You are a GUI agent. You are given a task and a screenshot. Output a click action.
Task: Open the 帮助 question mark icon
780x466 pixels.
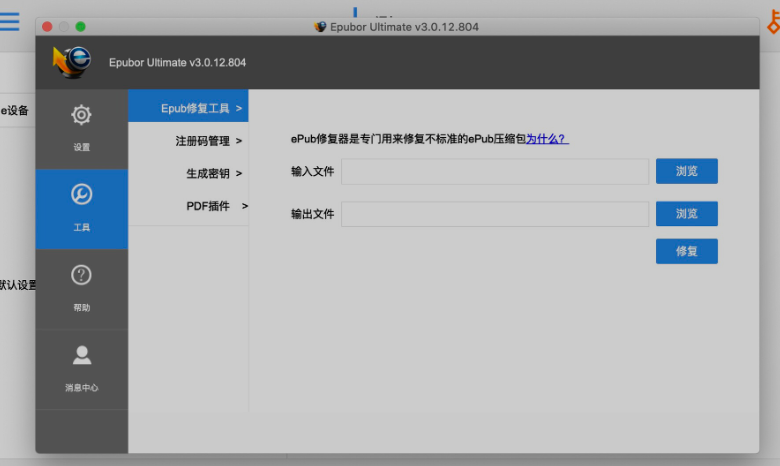pos(81,275)
